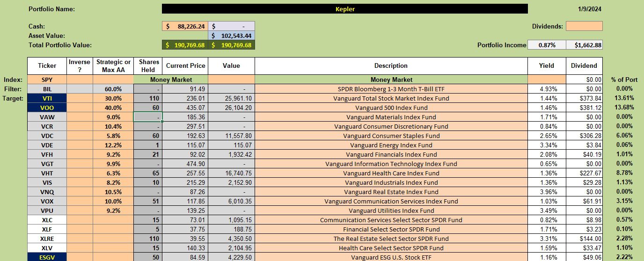Image resolution: width=644 pixels, height=261 pixels.
Task: Click the Portfolio Income 0.87% cell
Action: point(547,45)
